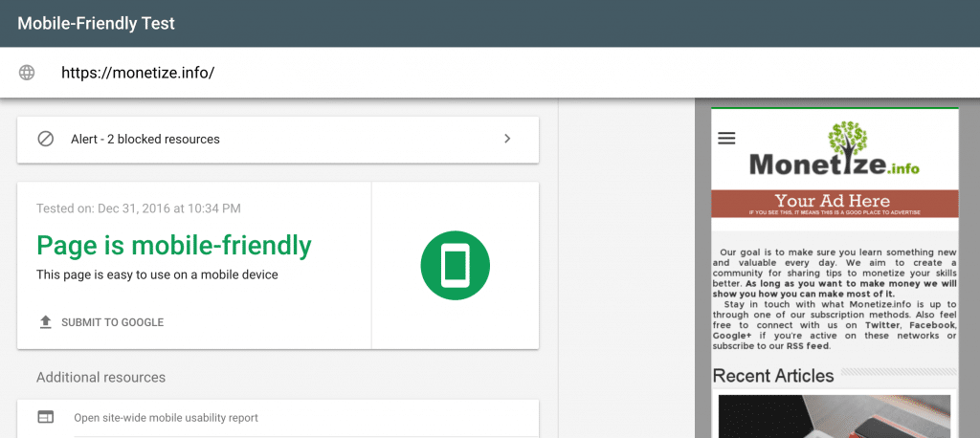
Task: Click the Recent Articles heading
Action: pyautogui.click(x=773, y=376)
